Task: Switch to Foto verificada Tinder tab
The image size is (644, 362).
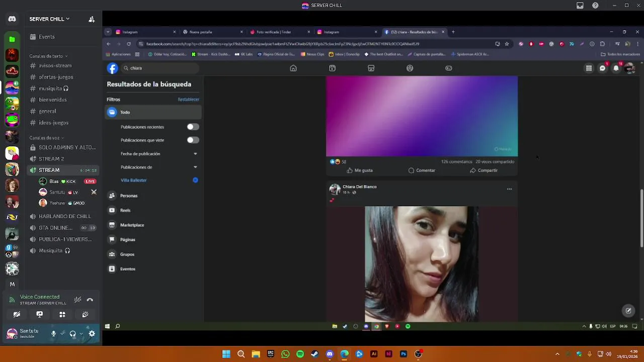Action: (280, 32)
